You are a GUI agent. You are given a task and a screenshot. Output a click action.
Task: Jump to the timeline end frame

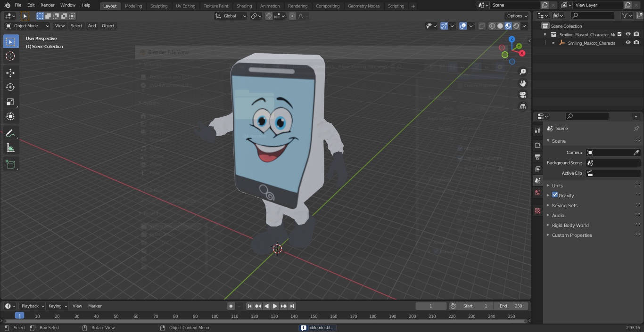pyautogui.click(x=292, y=306)
